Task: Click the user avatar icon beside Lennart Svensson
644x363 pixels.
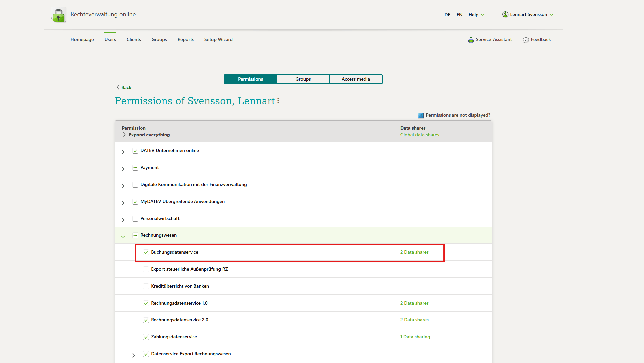Action: point(505,14)
